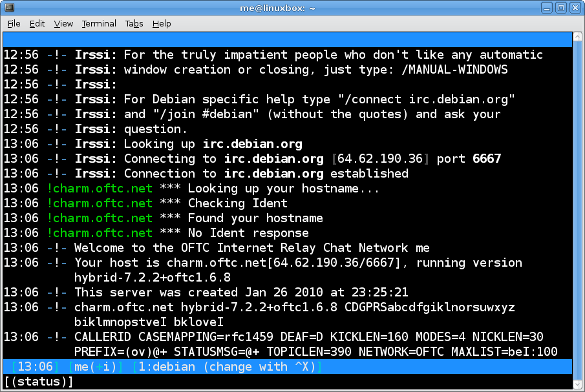Click the /MANUAL-WINDOWS command text

pos(454,69)
